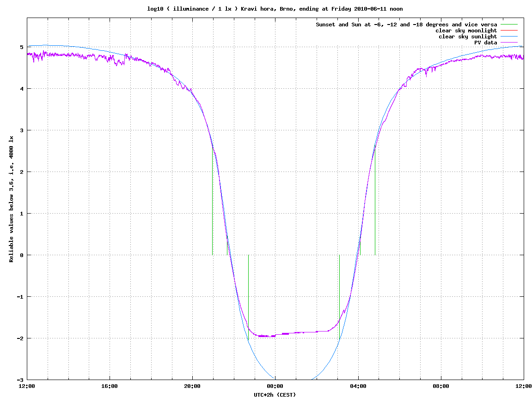Image resolution: width=532 pixels, height=399 pixels.
Task: Select the 'Sunset and Sun at -6, -12 and -18 degrees' legend label
Action: (406, 25)
